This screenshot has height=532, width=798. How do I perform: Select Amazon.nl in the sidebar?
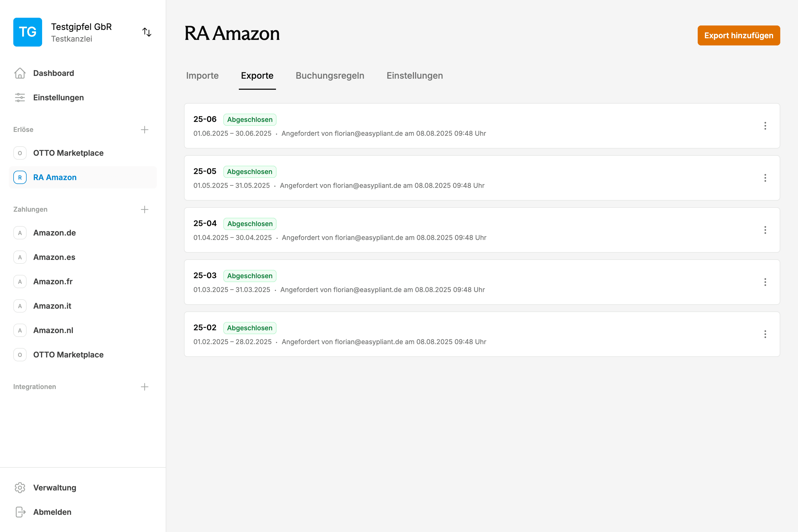(53, 330)
